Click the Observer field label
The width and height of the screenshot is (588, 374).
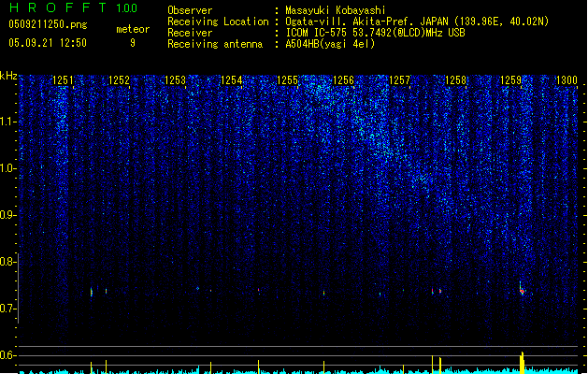(x=190, y=10)
